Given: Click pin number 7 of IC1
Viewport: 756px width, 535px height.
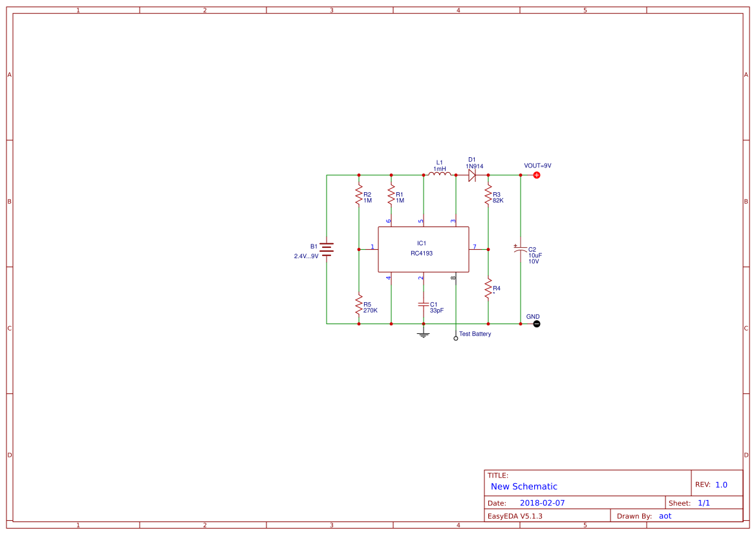Looking at the screenshot, I should [475, 246].
